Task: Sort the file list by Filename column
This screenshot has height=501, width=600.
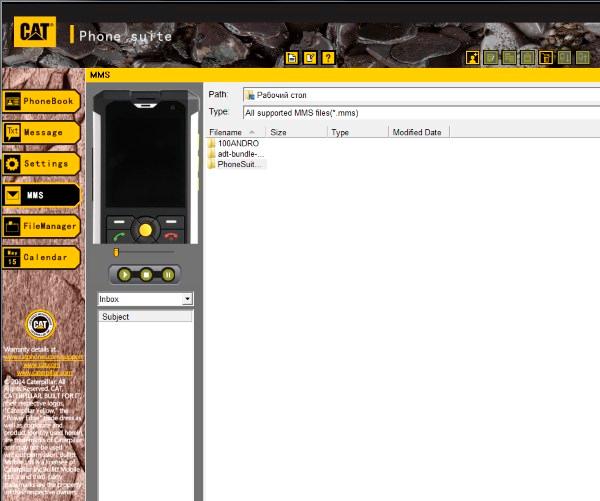Action: 235,132
